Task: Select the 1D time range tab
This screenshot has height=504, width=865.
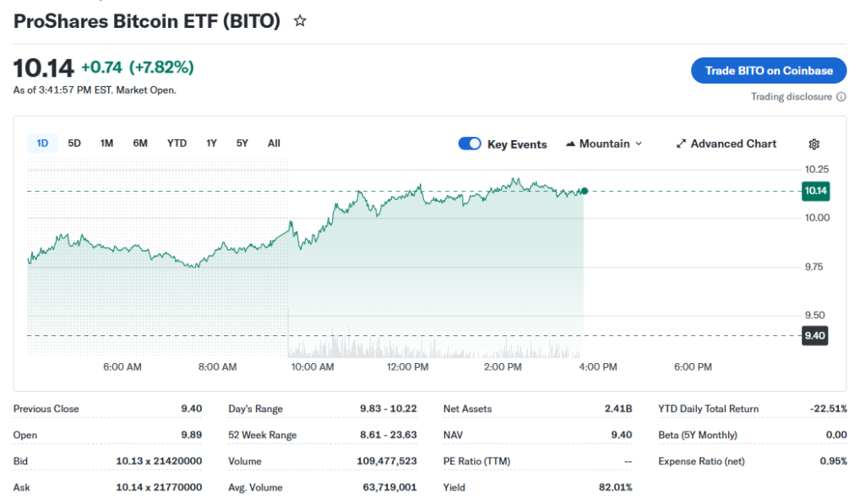Action: (x=42, y=144)
